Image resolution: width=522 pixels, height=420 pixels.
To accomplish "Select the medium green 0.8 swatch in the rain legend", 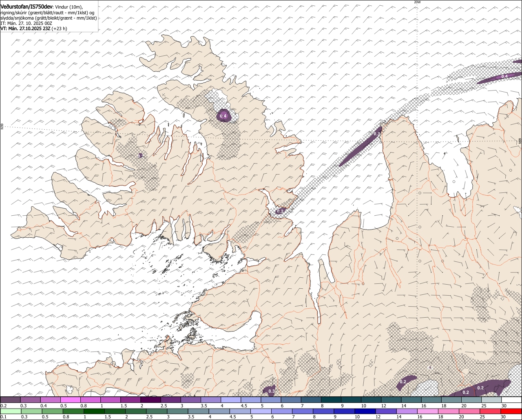I will [x=74, y=411].
